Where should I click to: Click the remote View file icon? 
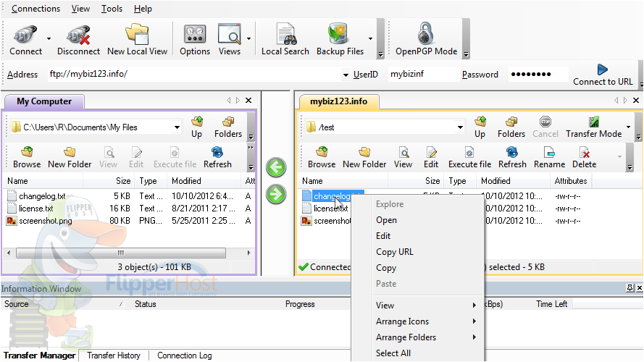403,152
